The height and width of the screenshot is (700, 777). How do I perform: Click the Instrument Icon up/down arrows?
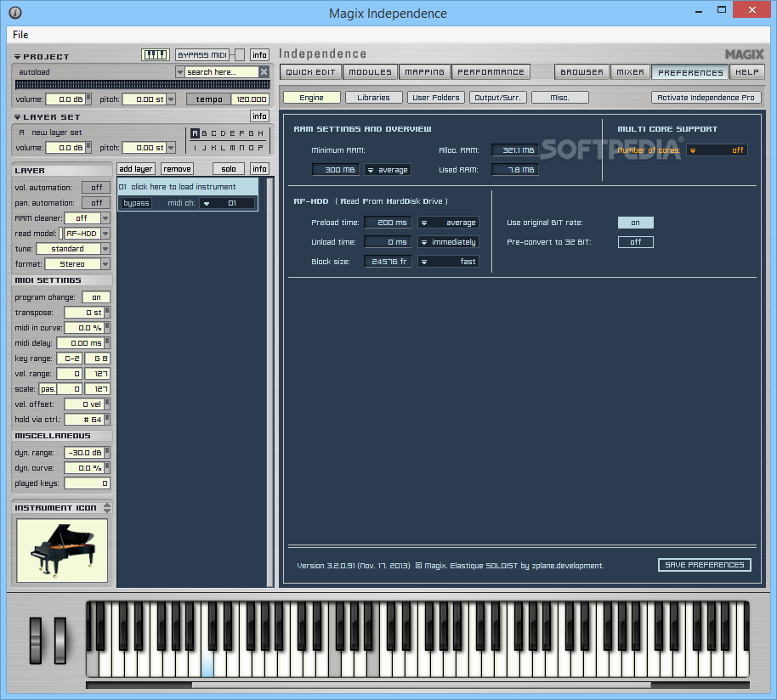point(107,508)
